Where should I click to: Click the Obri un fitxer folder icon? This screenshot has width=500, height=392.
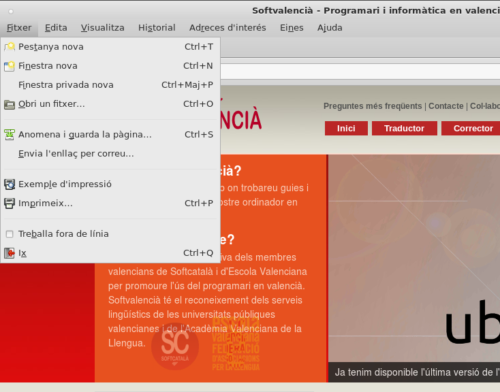coord(10,104)
